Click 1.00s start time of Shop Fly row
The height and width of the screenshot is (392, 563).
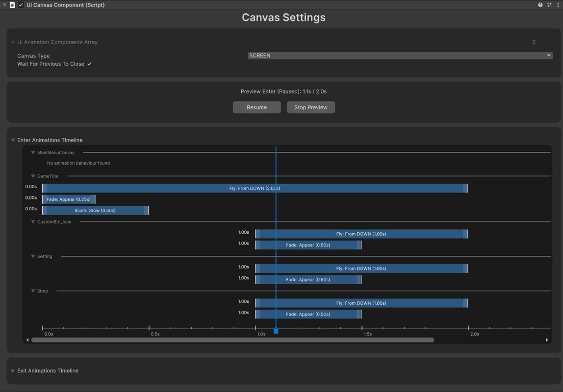243,302
